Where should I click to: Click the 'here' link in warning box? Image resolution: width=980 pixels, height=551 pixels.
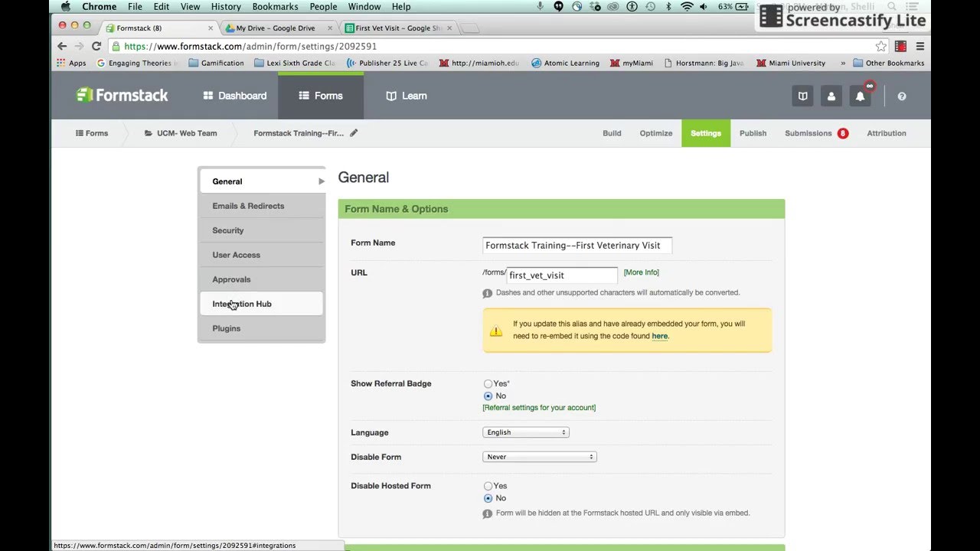pos(660,336)
